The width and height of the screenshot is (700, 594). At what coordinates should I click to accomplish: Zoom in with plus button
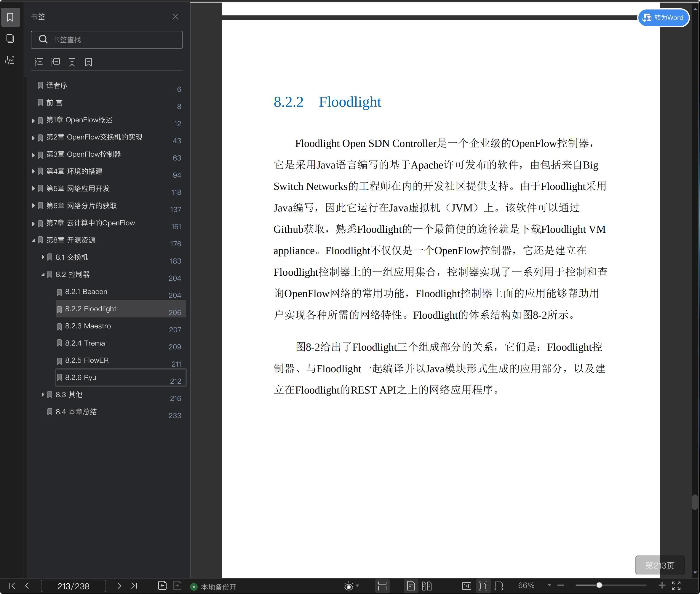pos(662,585)
